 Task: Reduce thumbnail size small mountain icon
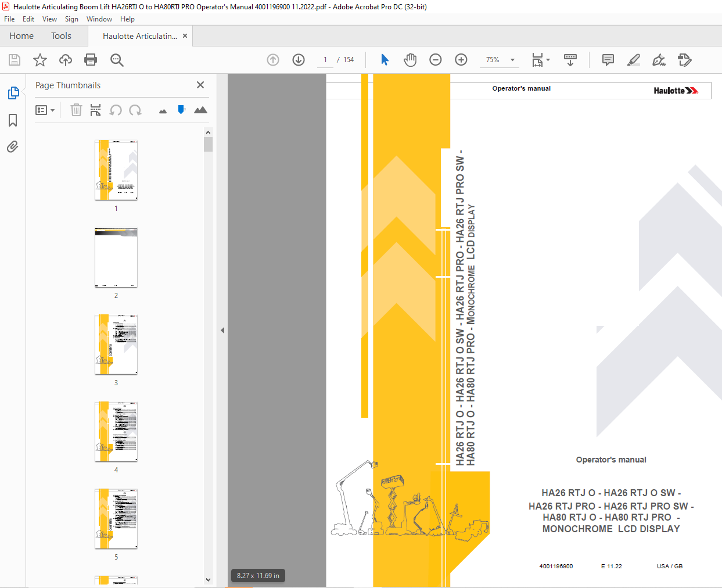[x=163, y=111]
